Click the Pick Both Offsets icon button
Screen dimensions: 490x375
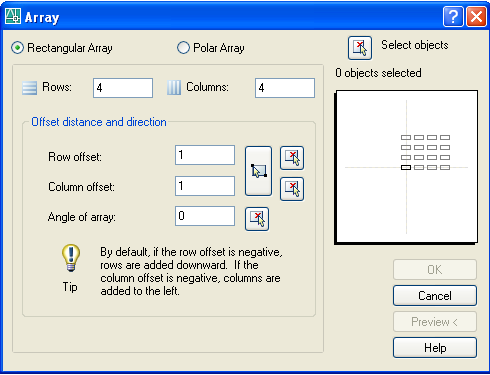258,171
